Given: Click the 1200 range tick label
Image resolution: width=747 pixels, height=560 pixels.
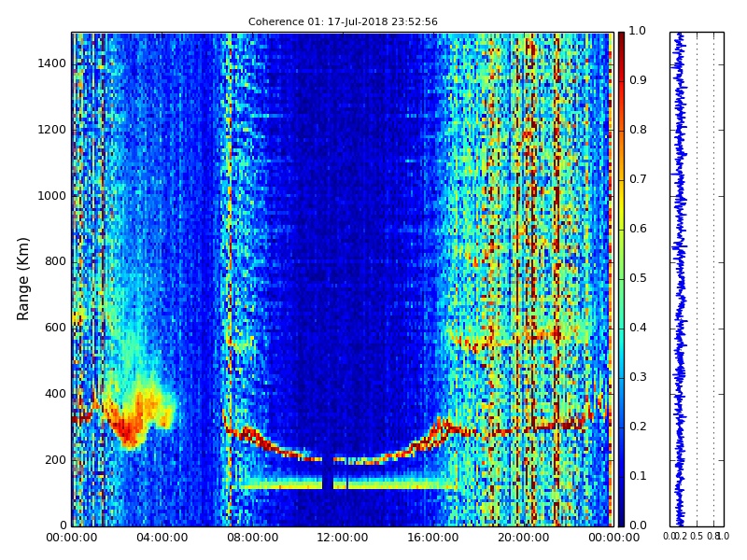Looking at the screenshot, I should click(51, 130).
